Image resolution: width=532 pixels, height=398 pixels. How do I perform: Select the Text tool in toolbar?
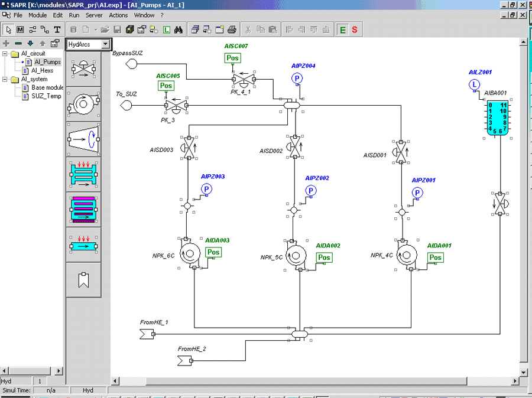coord(57,30)
